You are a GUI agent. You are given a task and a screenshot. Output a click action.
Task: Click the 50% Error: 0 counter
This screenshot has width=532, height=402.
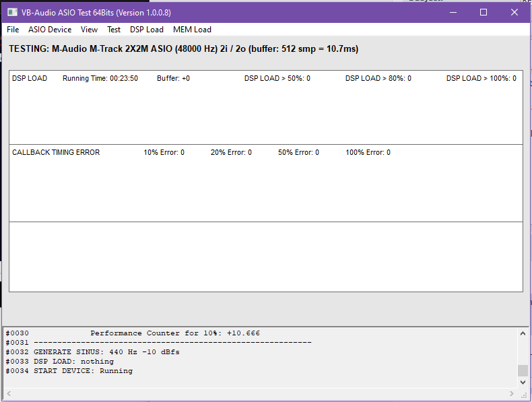pyautogui.click(x=298, y=152)
